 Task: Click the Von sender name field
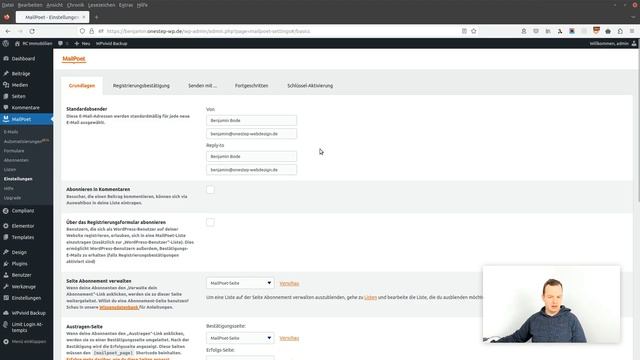click(251, 120)
